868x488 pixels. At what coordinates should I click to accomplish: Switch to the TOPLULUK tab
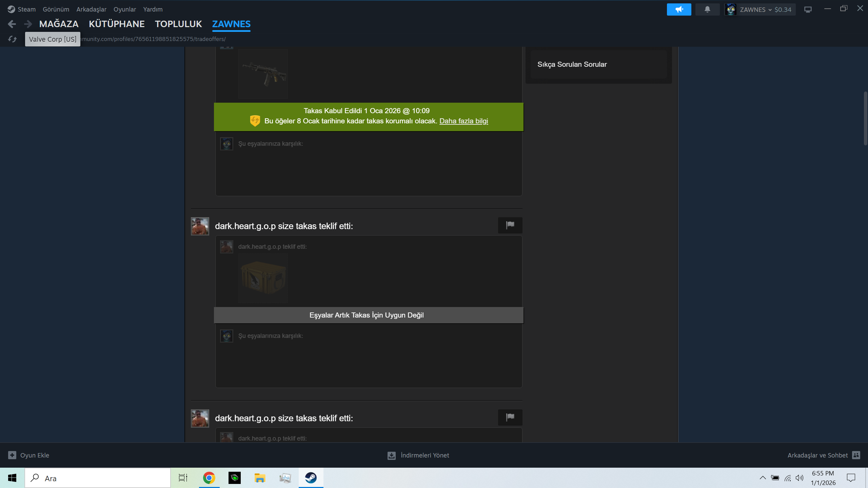point(178,24)
